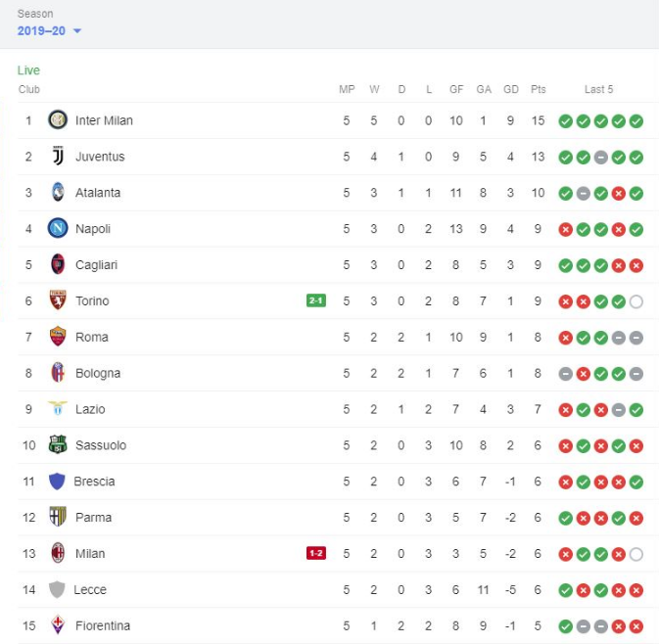The height and width of the screenshot is (644, 659).
Task: Open the Roma crest icon
Action: click(x=58, y=337)
